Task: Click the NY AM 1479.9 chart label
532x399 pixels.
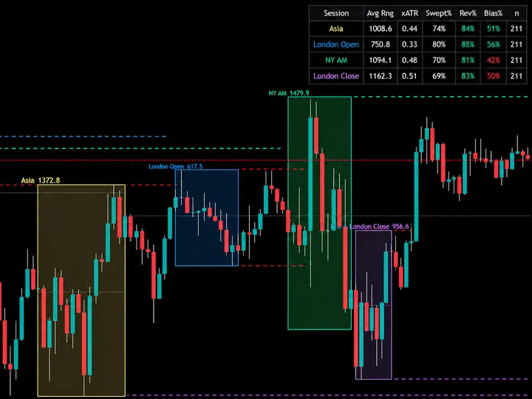Action: point(289,93)
